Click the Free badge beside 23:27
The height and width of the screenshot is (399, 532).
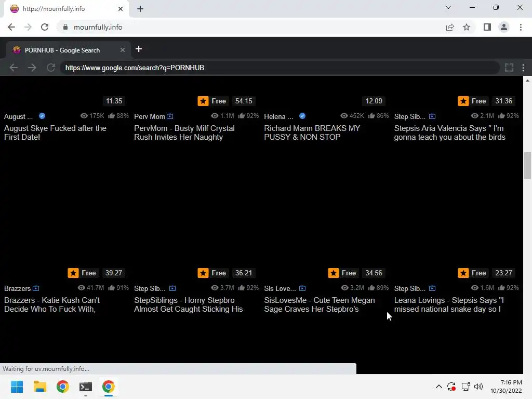point(473,273)
